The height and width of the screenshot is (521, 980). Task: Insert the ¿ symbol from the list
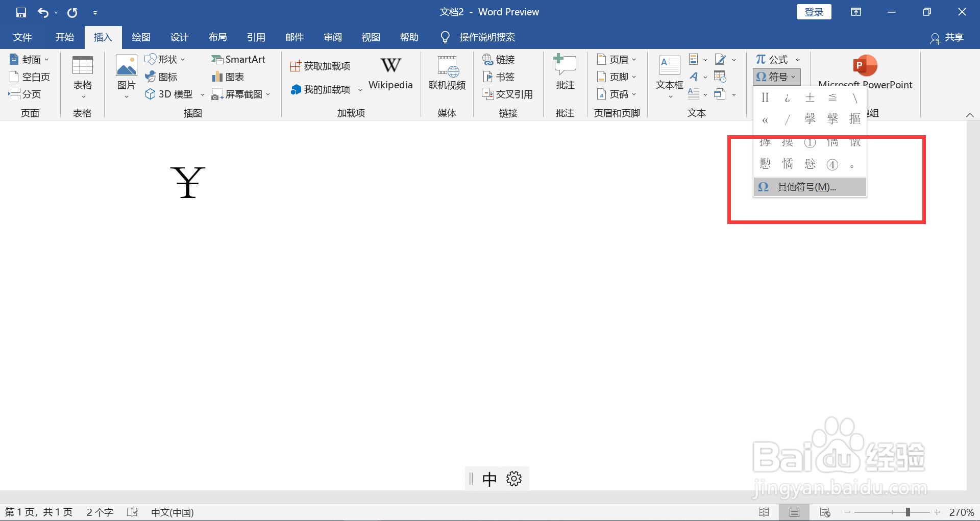tap(788, 98)
